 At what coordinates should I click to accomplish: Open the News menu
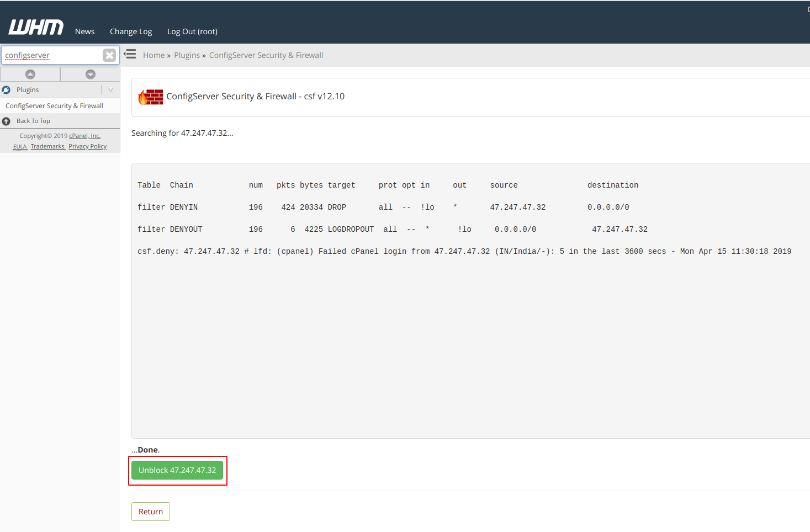click(84, 31)
